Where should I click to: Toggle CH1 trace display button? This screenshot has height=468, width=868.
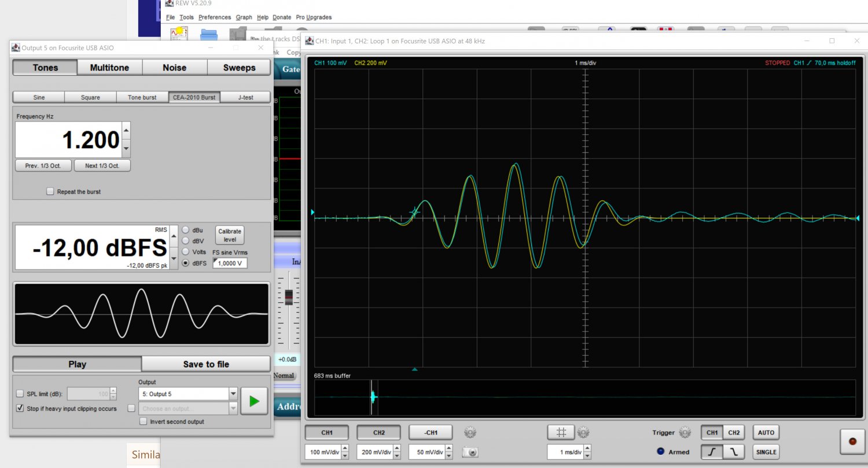(x=327, y=432)
